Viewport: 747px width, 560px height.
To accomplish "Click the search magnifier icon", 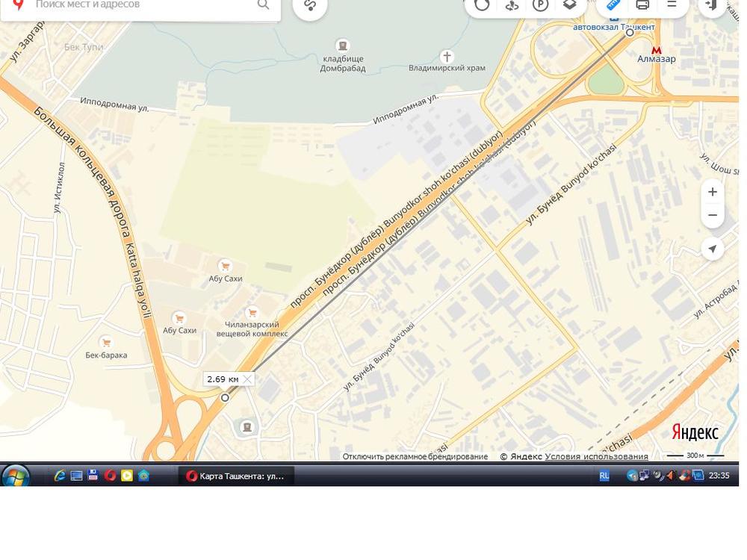I will click(x=263, y=4).
